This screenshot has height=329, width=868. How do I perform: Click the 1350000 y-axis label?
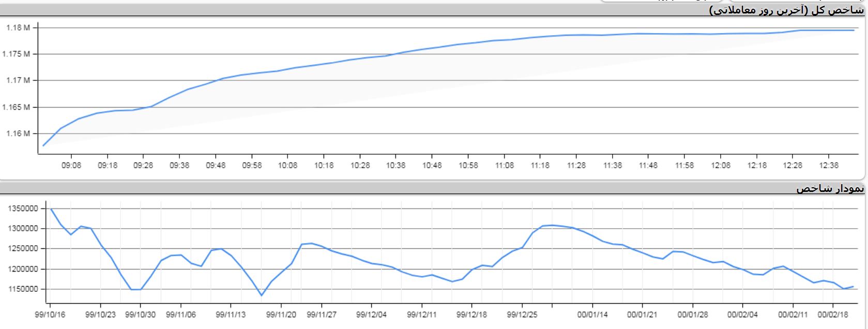point(23,208)
